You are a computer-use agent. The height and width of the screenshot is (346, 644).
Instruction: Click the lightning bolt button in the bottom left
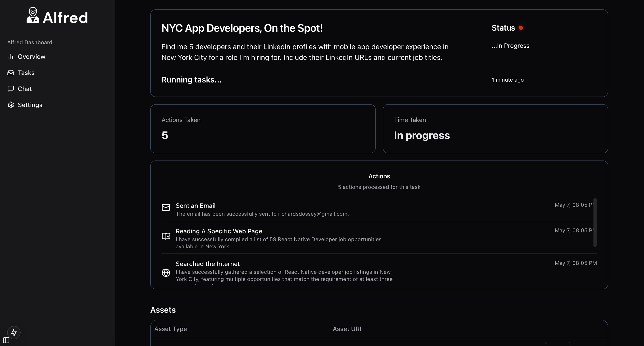14,332
